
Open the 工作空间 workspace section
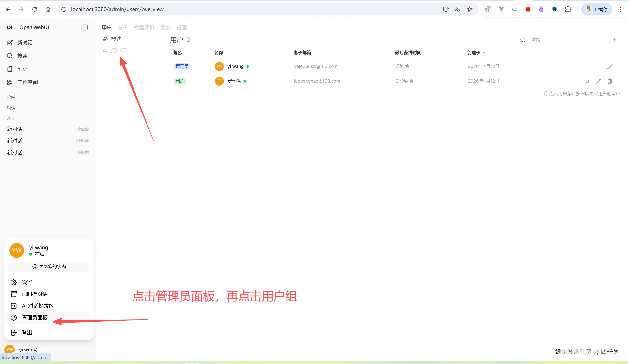[28, 82]
